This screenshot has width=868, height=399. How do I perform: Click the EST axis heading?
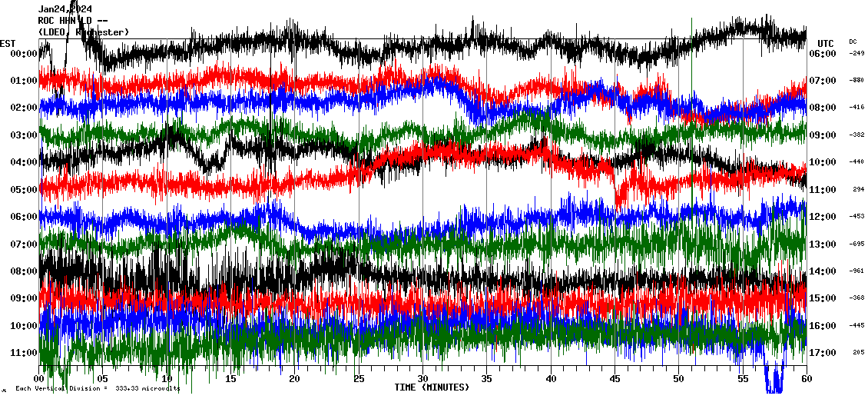[x=8, y=43]
